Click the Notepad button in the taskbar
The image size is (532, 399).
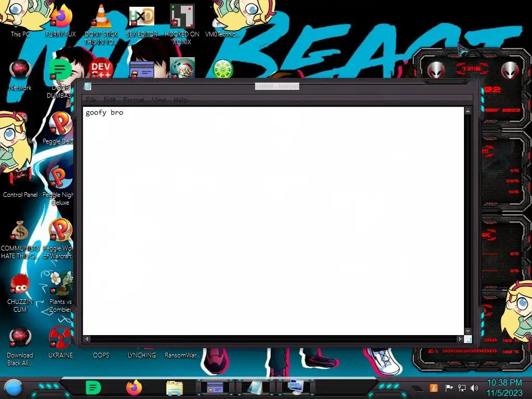click(x=255, y=388)
